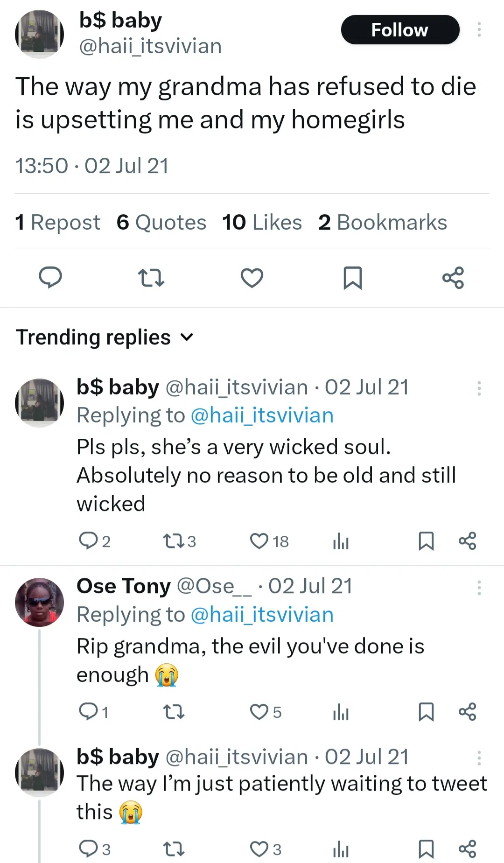Reply to Ose Tony's comment
Image resolution: width=504 pixels, height=863 pixels.
pyautogui.click(x=88, y=712)
